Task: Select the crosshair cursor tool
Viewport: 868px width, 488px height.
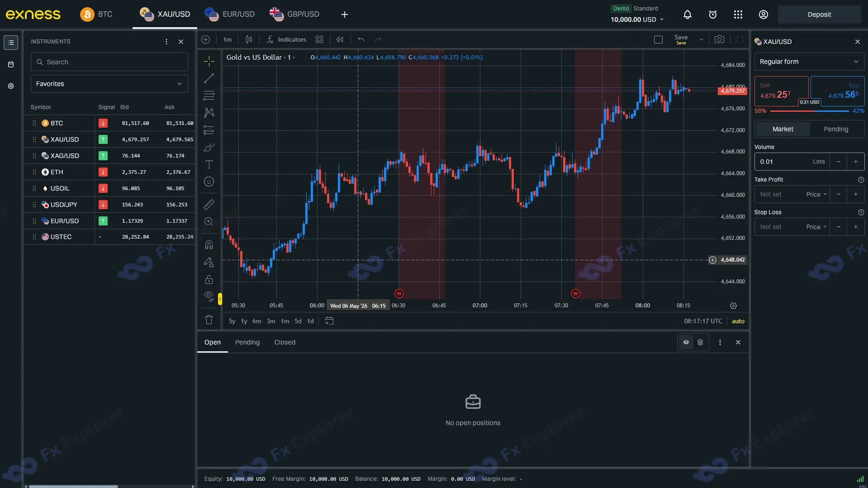Action: pyautogui.click(x=209, y=61)
